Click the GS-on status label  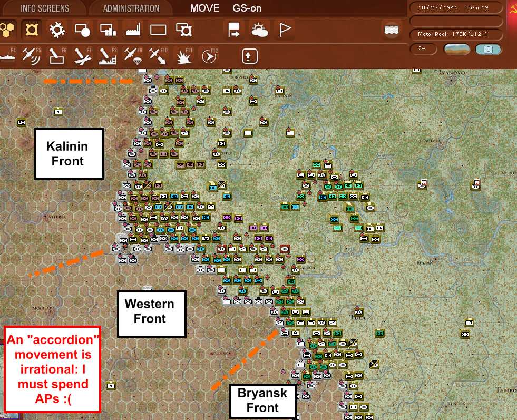tap(247, 8)
